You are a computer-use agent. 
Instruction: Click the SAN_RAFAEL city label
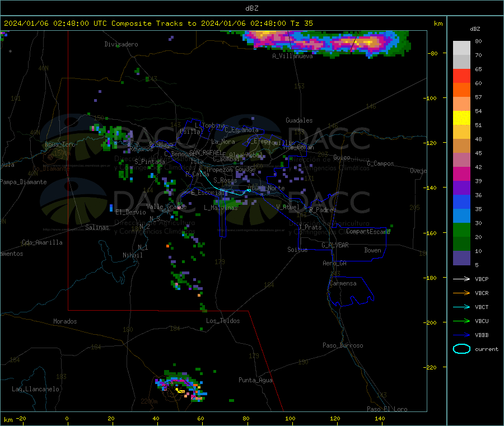pos(205,152)
